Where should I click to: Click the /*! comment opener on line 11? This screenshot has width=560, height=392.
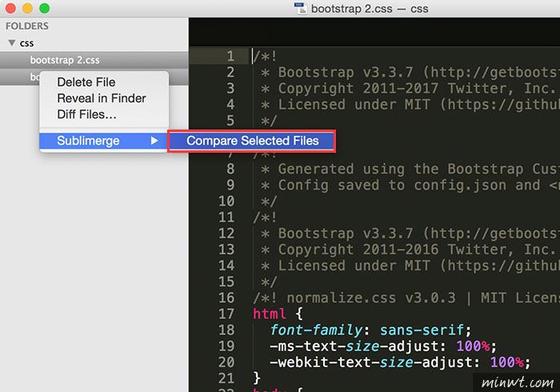(x=265, y=217)
